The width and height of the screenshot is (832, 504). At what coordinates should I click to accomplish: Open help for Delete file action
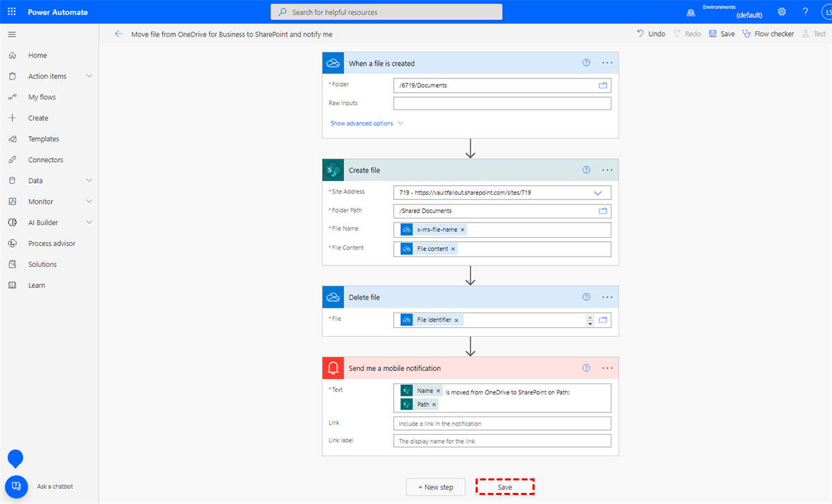click(587, 297)
